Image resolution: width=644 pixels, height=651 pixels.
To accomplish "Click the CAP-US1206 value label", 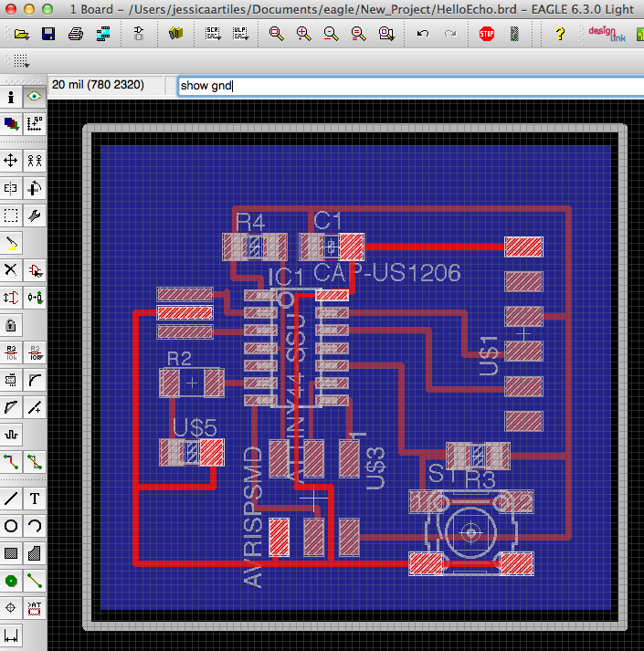I will (x=386, y=273).
